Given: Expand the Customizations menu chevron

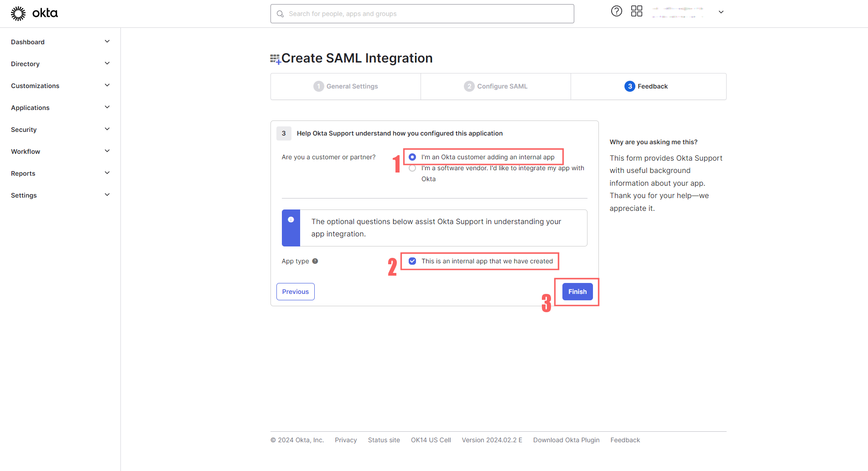Looking at the screenshot, I should tap(107, 85).
